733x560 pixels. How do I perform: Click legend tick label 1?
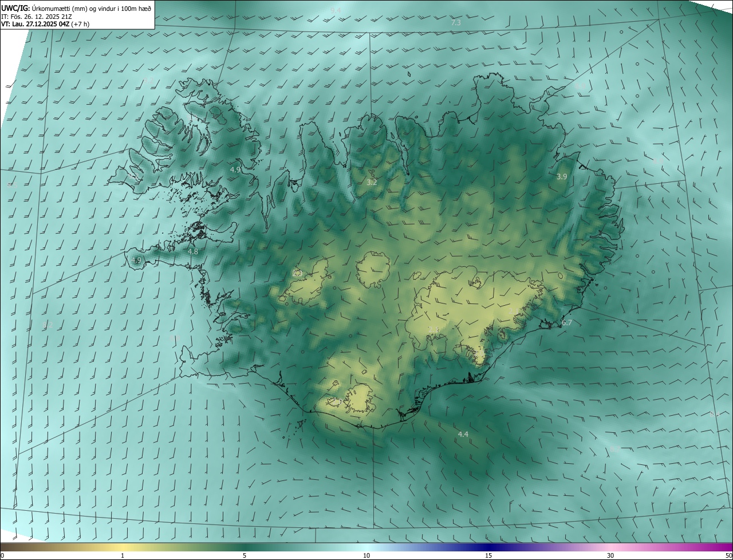pyautogui.click(x=123, y=556)
